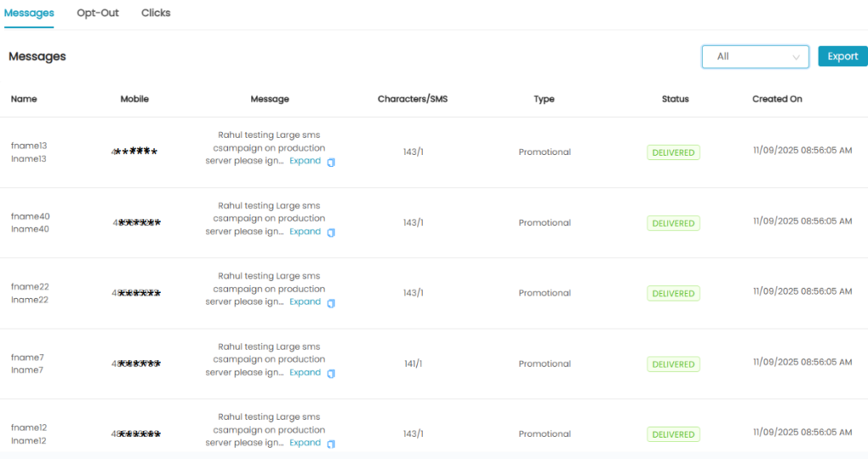Click the Characters/SMS column header
This screenshot has width=868, height=459.
tap(412, 99)
